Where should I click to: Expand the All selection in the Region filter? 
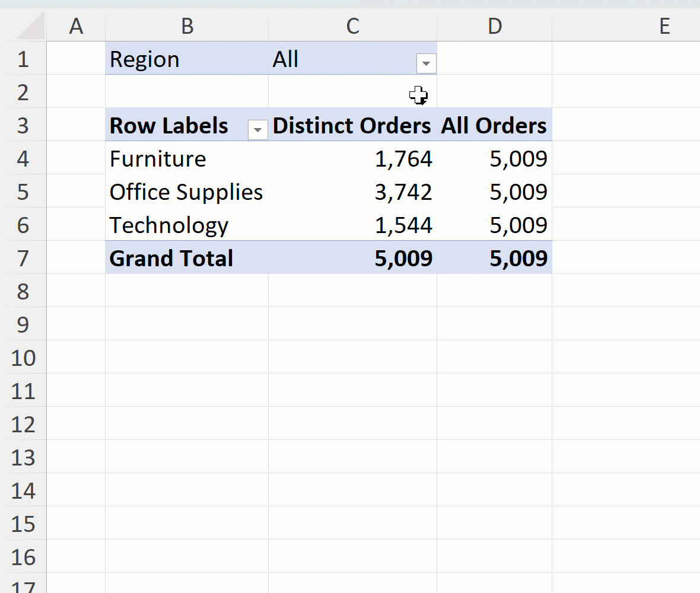[426, 62]
